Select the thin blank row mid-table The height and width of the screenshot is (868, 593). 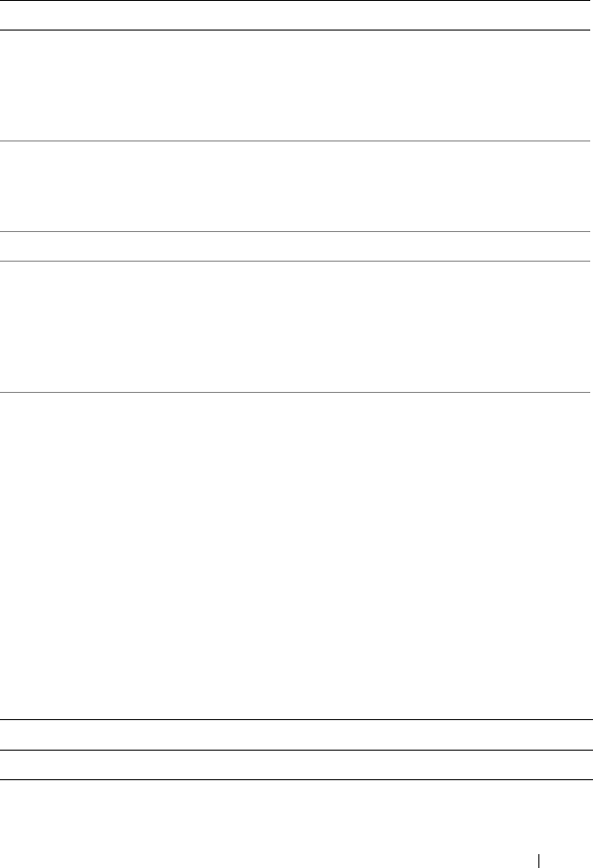coord(296,245)
